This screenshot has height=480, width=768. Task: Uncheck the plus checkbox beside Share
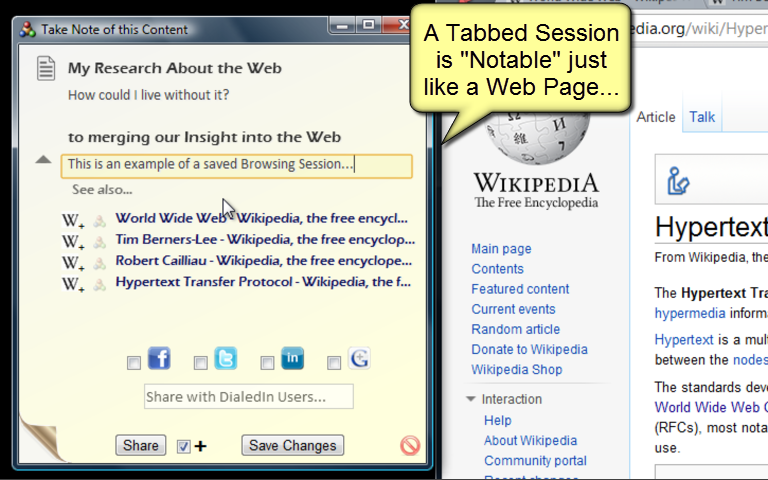click(184, 446)
